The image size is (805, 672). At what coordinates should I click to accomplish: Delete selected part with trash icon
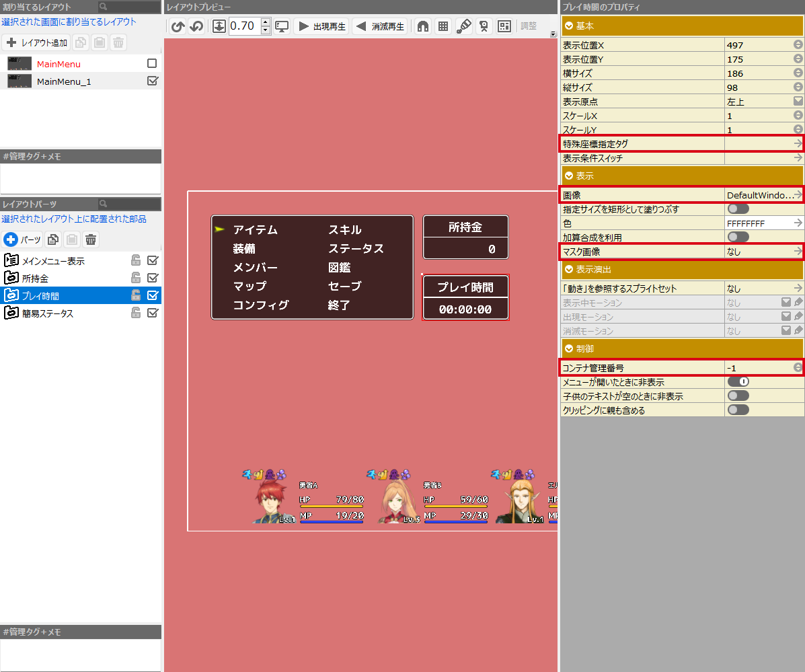[91, 239]
